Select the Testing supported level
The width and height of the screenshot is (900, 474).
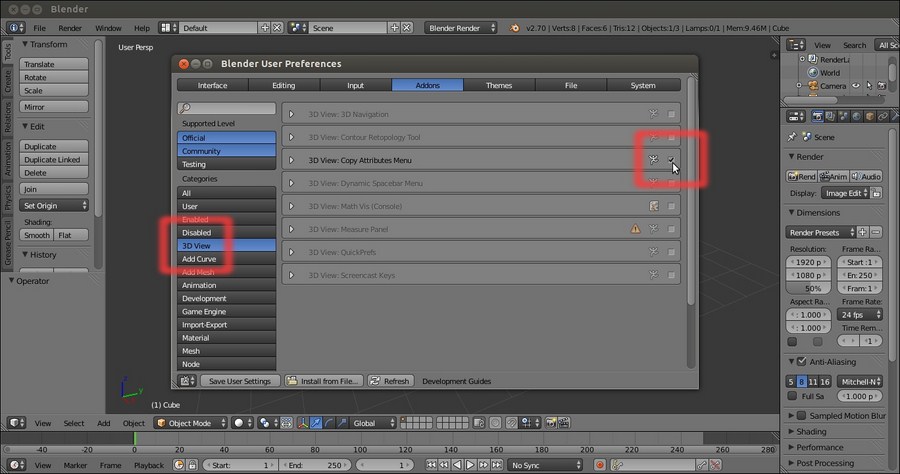pyautogui.click(x=226, y=164)
